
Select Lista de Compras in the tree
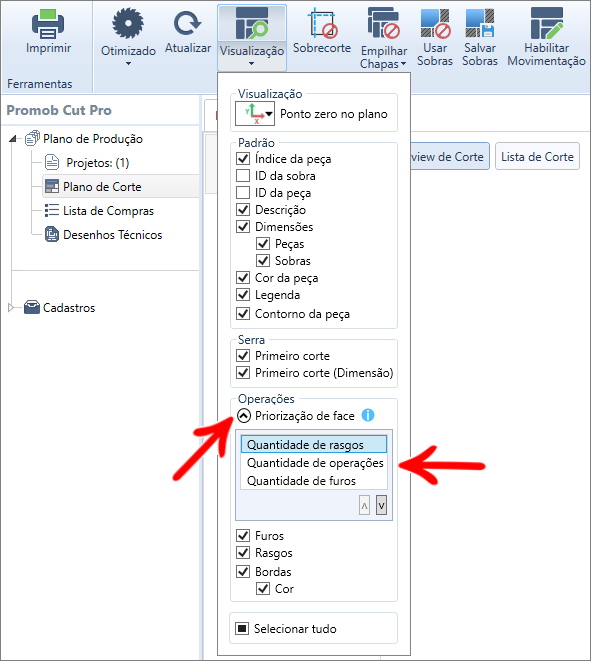pyautogui.click(x=108, y=211)
